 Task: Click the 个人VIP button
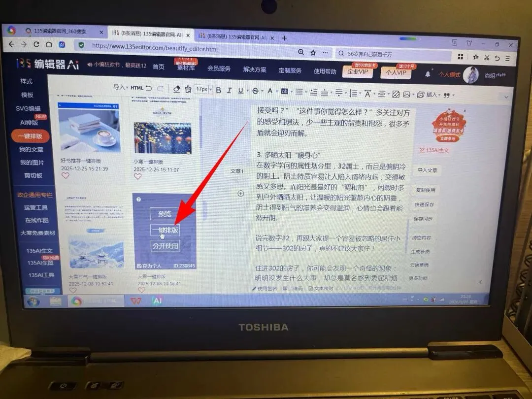coord(396,72)
